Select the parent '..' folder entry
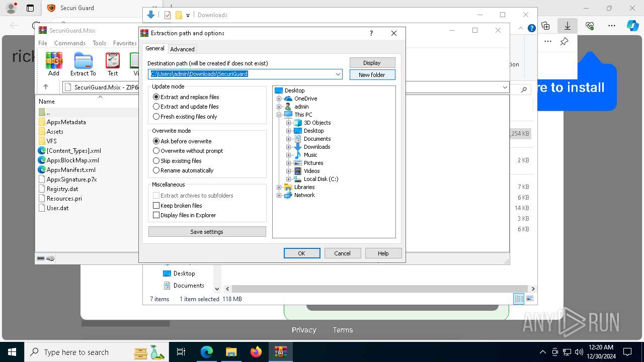The height and width of the screenshot is (362, 644). pyautogui.click(x=48, y=113)
